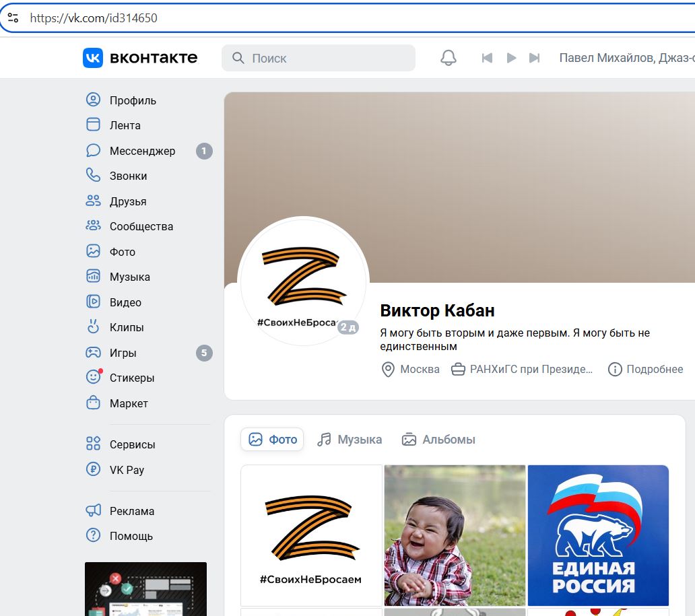Click the Фото sidebar icon
The width and height of the screenshot is (695, 616).
pos(93,251)
